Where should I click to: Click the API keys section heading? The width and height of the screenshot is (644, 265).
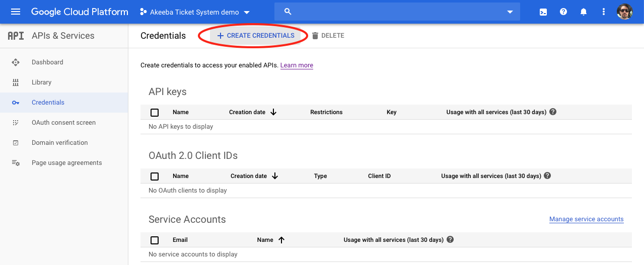click(x=168, y=92)
